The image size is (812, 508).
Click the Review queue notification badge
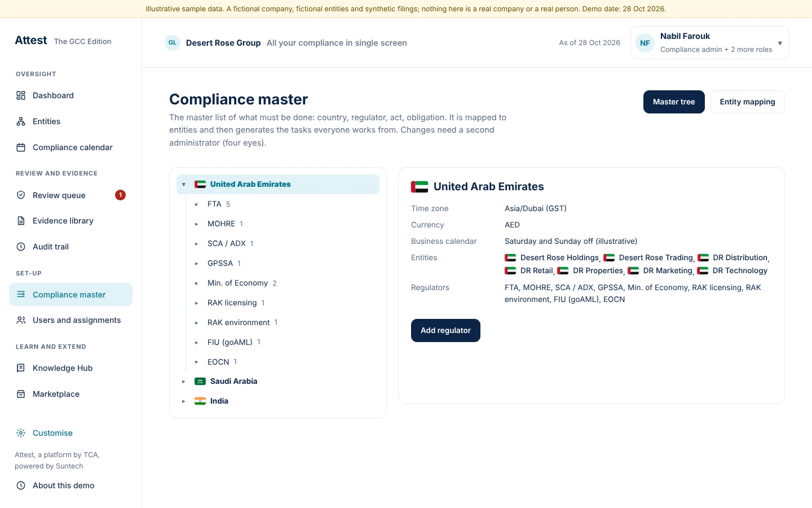click(120, 195)
